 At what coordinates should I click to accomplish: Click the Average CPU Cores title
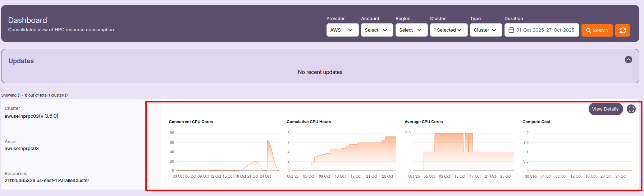[424, 122]
